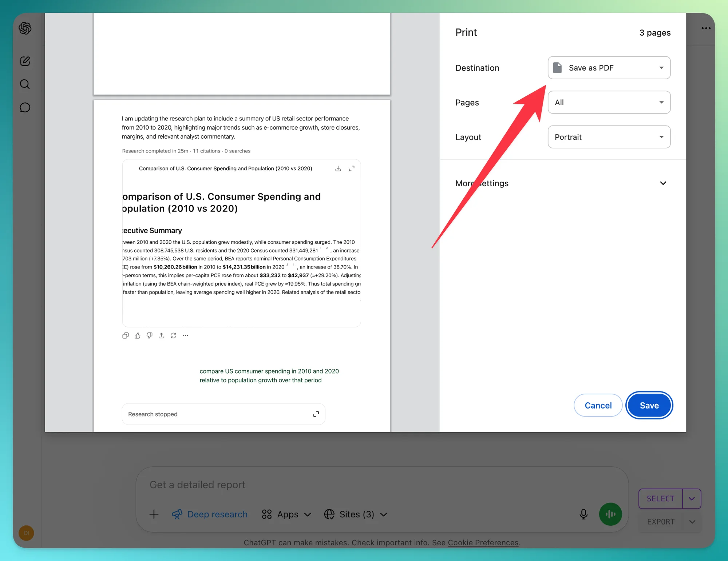Click the Research stopped box
This screenshot has width=728, height=561.
[x=223, y=414]
